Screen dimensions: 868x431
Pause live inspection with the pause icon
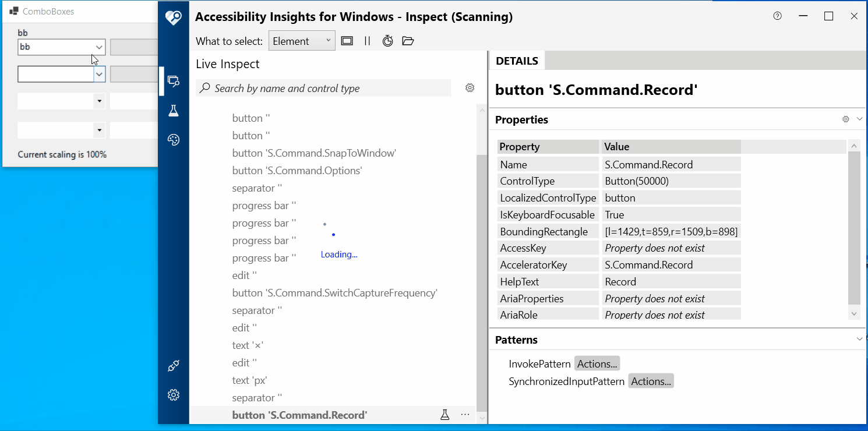pyautogui.click(x=368, y=41)
